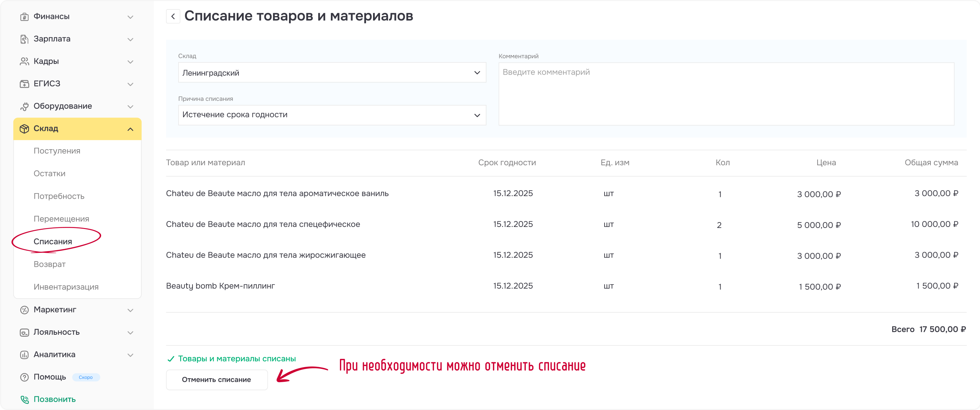Click the Склад box icon

pyautogui.click(x=24, y=129)
